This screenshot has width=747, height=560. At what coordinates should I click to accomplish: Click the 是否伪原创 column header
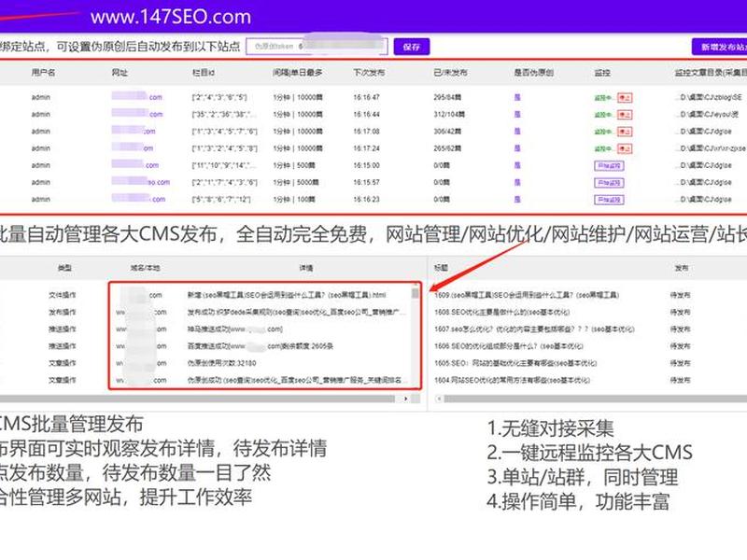pyautogui.click(x=533, y=73)
